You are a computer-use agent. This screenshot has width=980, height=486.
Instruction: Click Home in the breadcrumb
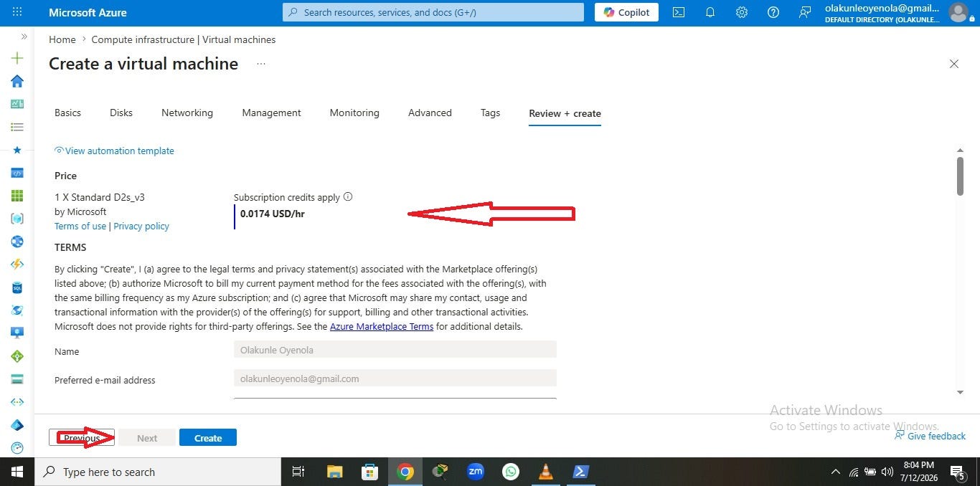point(62,39)
